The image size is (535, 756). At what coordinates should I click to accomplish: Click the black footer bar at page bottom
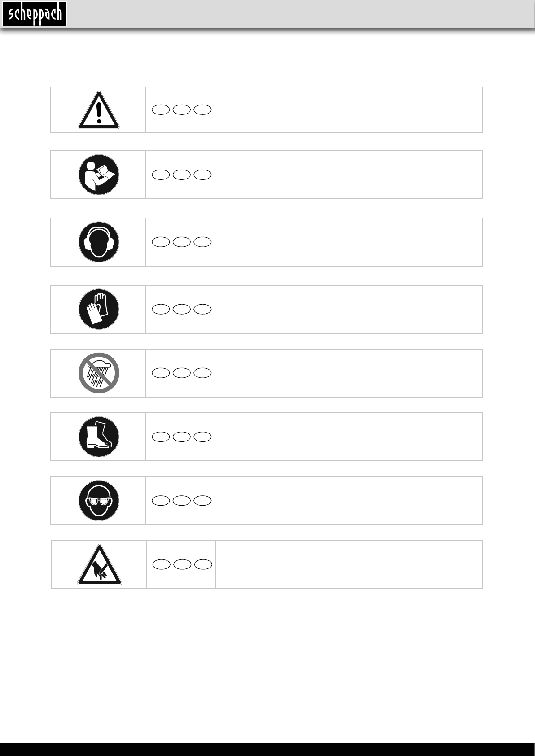267,749
